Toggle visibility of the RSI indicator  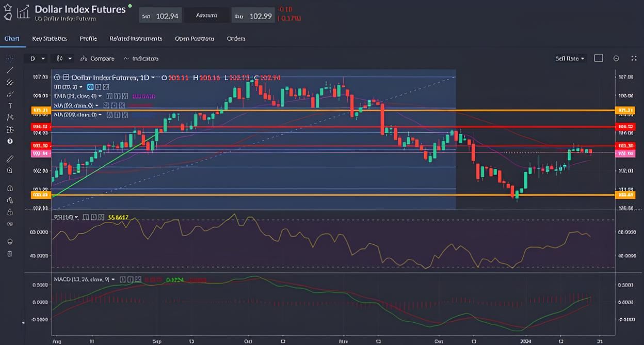pos(86,217)
